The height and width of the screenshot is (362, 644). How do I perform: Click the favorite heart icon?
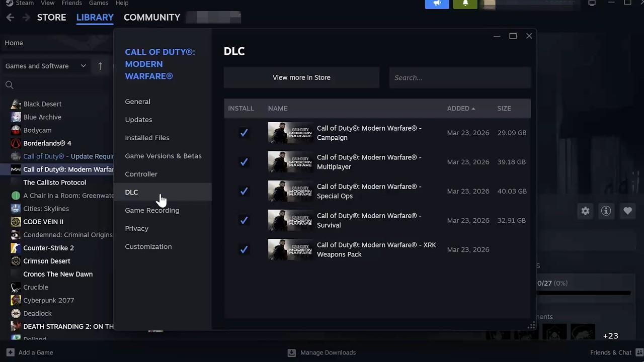pos(627,211)
